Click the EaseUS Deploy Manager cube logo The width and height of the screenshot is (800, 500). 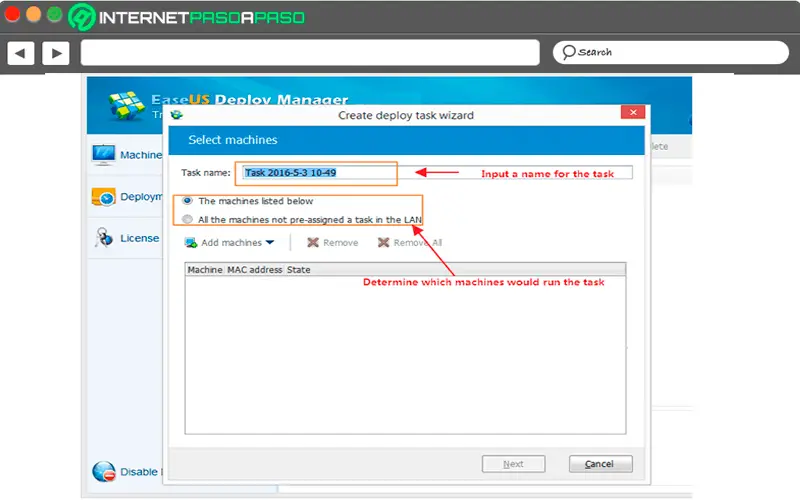click(126, 105)
